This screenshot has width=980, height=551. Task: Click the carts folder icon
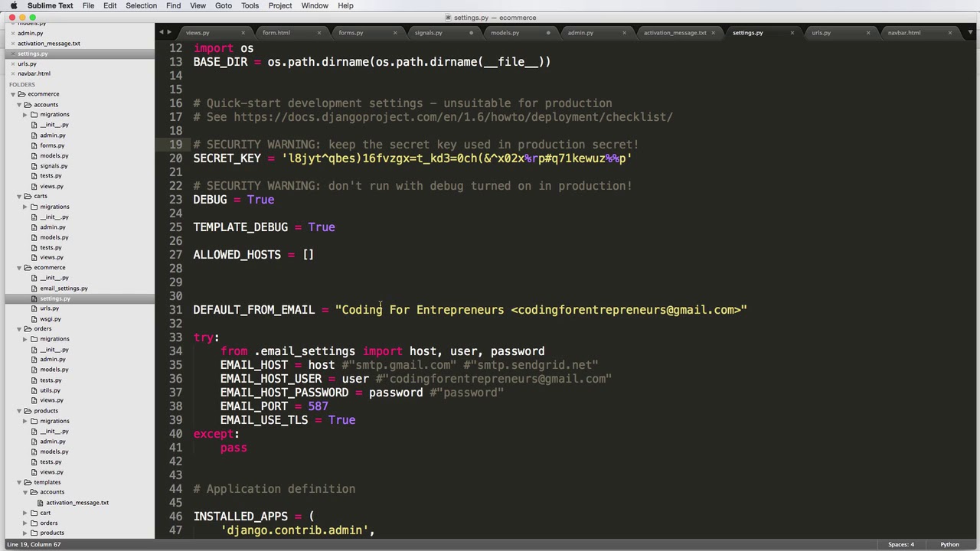click(28, 196)
